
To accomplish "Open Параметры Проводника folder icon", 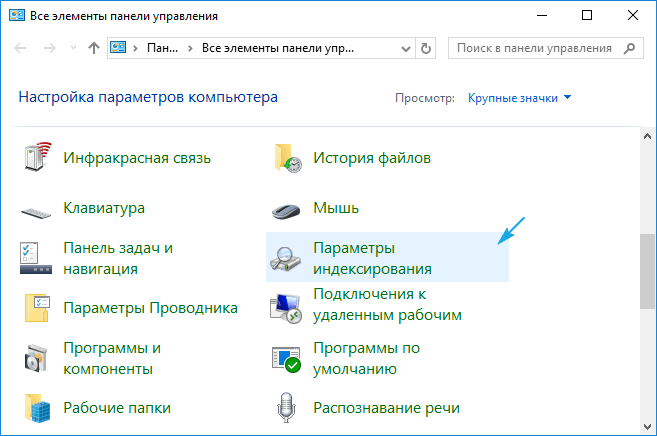I will [37, 308].
